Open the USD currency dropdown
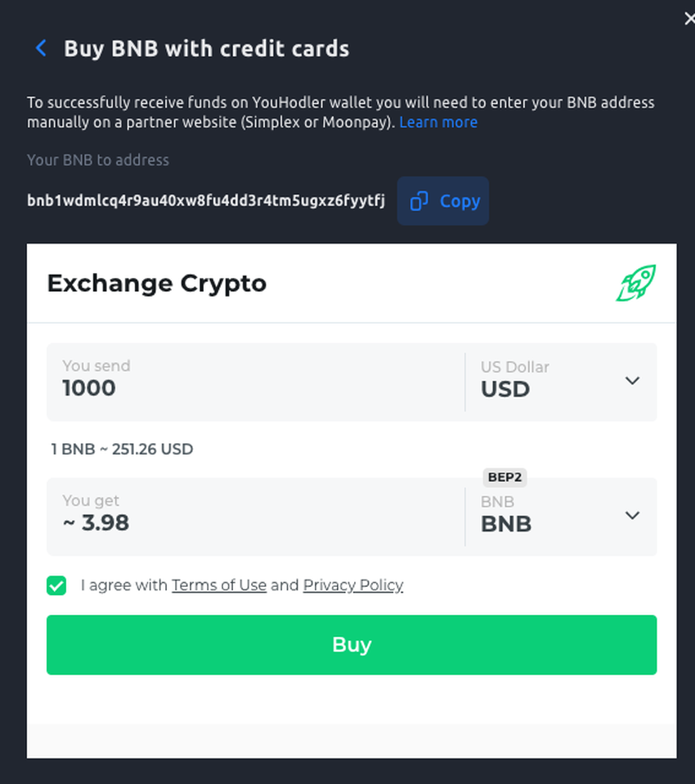The height and width of the screenshot is (784, 695). pyautogui.click(x=561, y=382)
